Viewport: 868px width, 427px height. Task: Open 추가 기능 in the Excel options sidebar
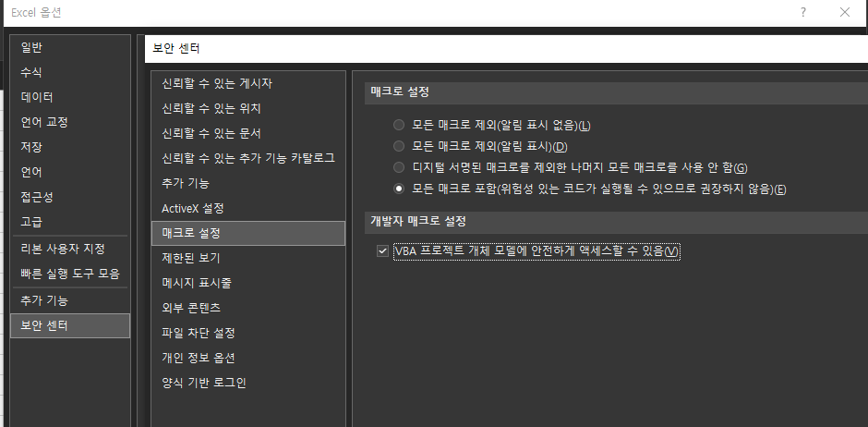point(70,300)
